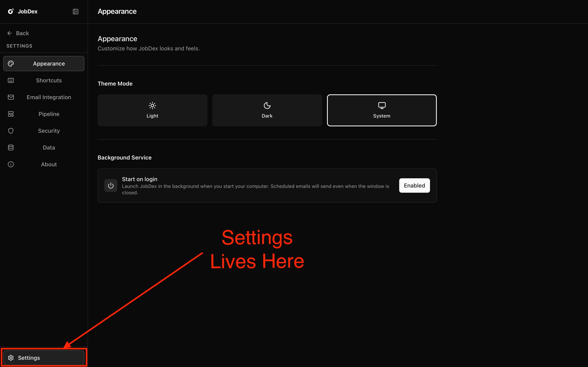Select the Light theme mode card
The image size is (588, 367).
coord(152,110)
